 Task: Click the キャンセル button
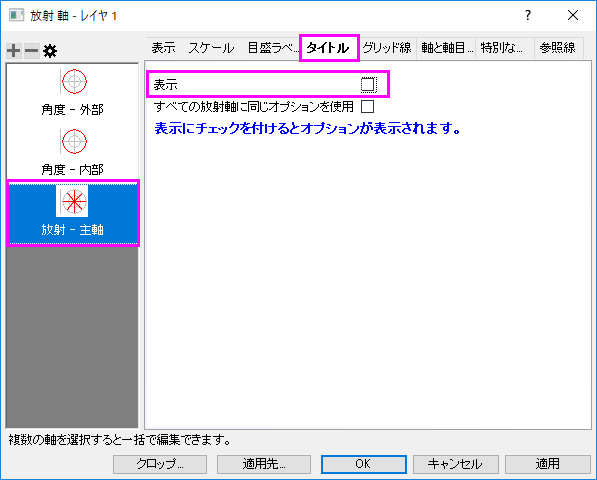[x=455, y=464]
